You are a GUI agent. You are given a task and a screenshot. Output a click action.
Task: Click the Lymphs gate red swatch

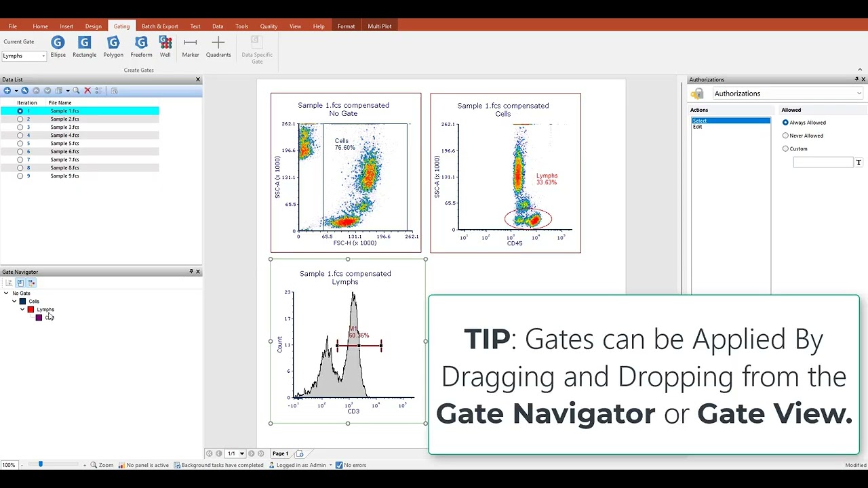point(31,310)
